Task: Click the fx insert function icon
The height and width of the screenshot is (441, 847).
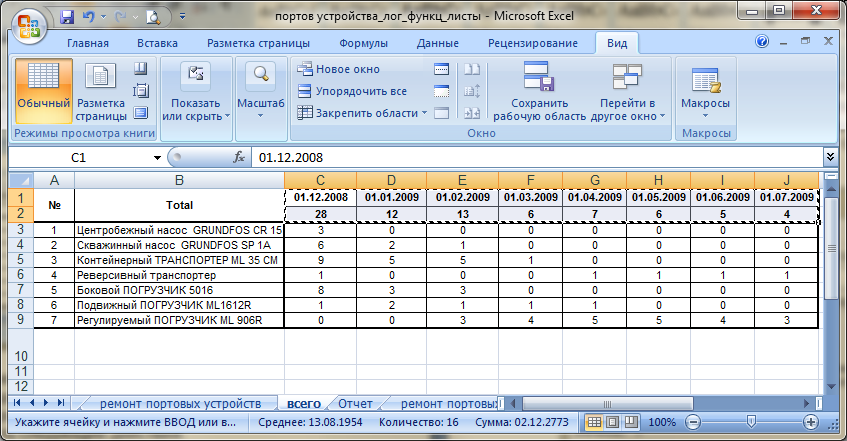Action: pos(239,157)
